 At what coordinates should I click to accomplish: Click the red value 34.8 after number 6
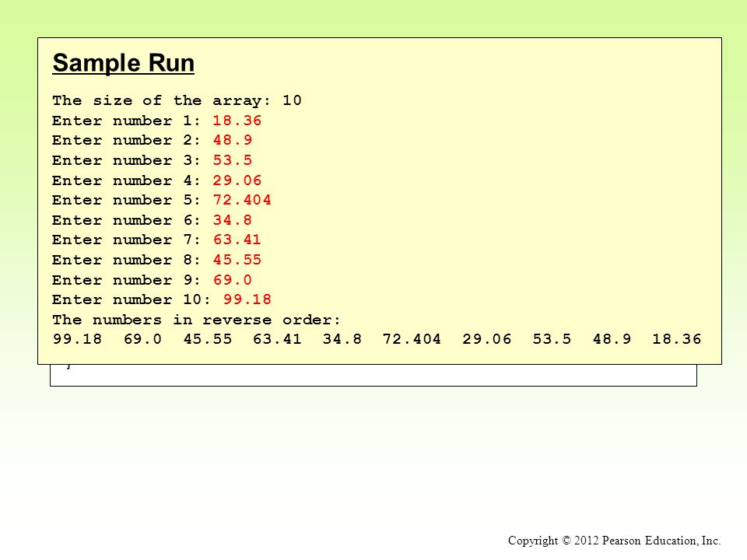[x=233, y=220]
